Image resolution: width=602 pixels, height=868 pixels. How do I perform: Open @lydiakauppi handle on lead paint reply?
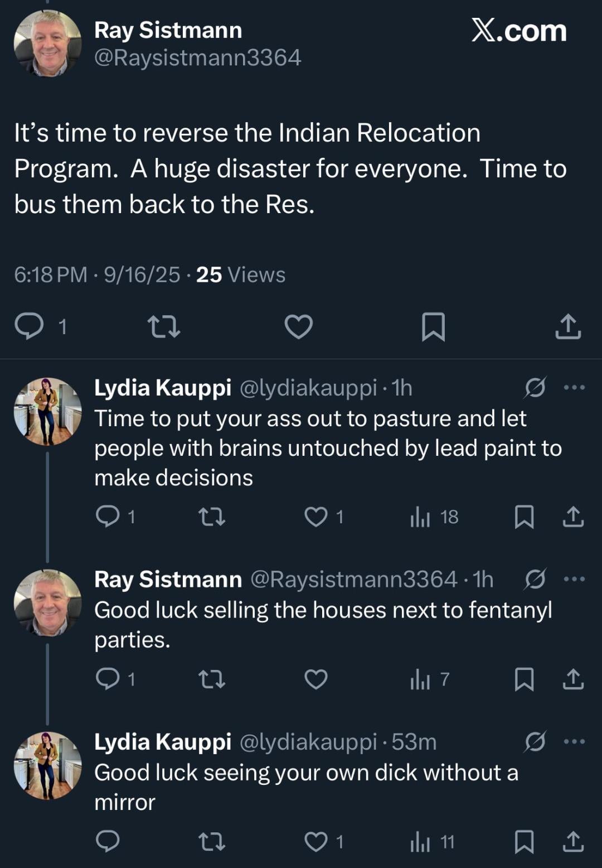308,388
